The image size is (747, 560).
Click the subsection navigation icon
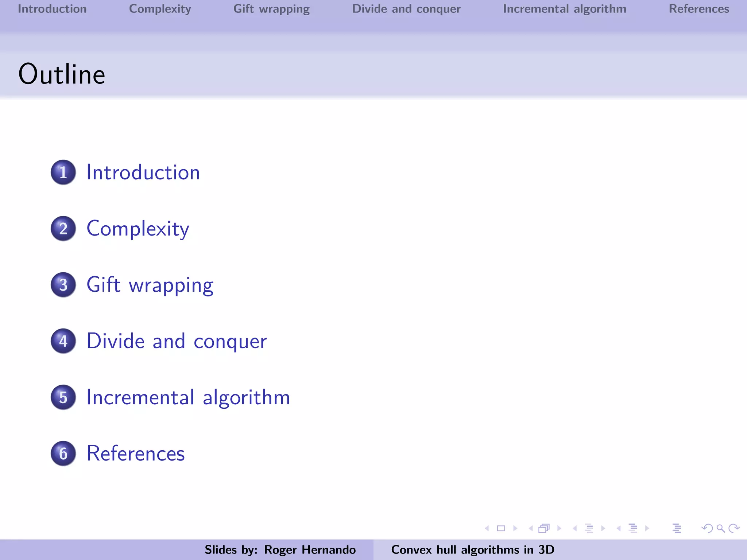[x=589, y=528]
